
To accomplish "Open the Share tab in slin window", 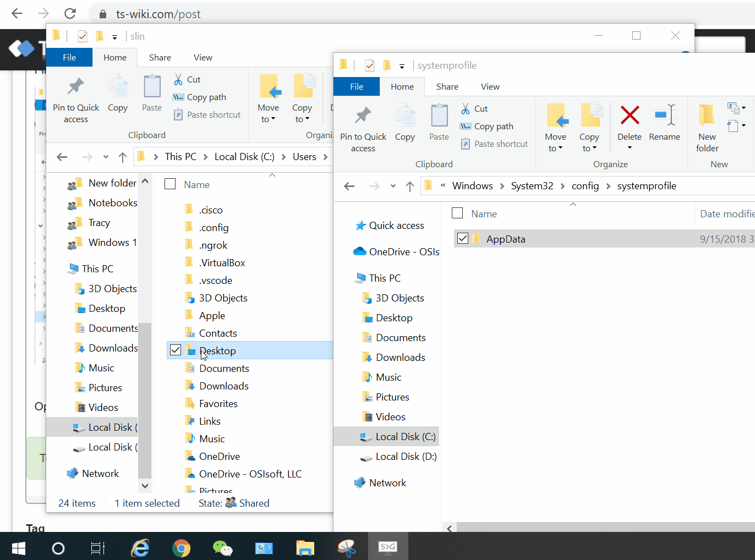I will pyautogui.click(x=160, y=58).
